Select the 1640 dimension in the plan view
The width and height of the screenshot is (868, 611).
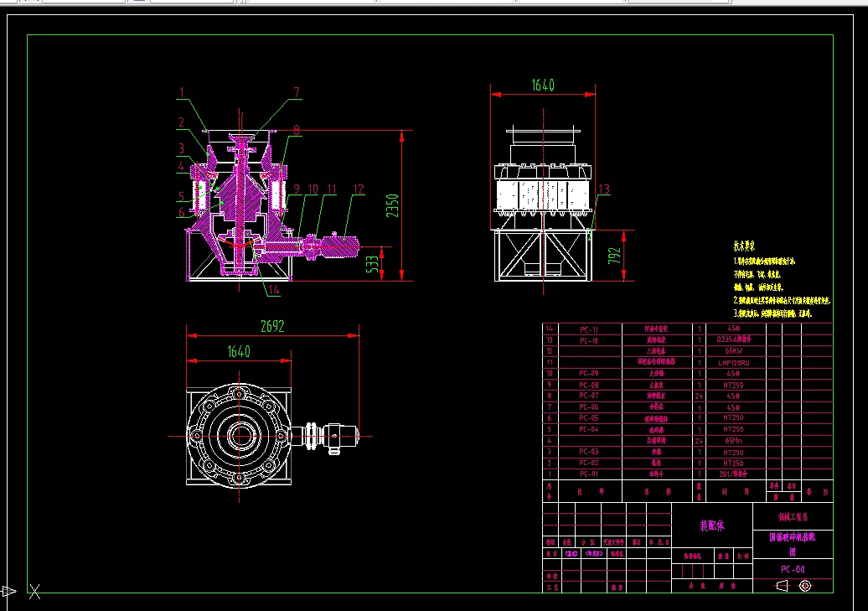click(x=239, y=352)
